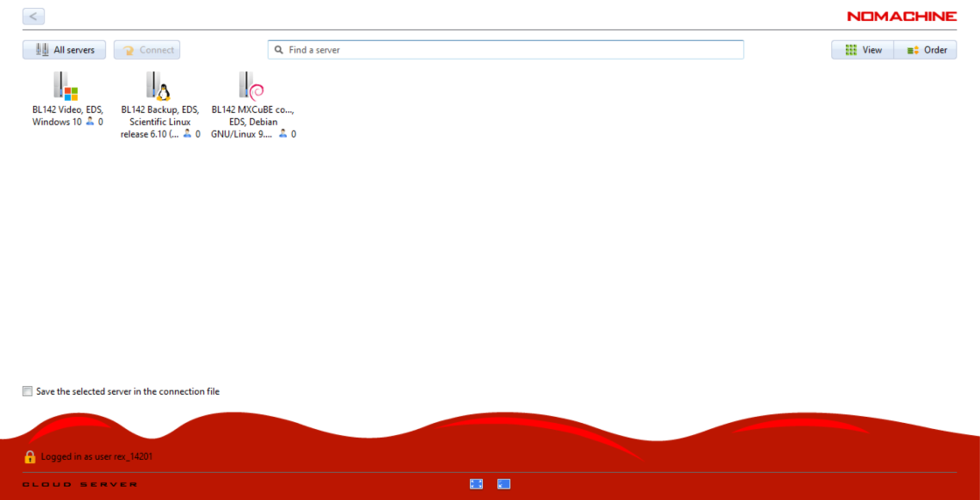
Task: Click the "BL142 Backup, EDS, Scientific Linux" label
Action: coord(160,122)
